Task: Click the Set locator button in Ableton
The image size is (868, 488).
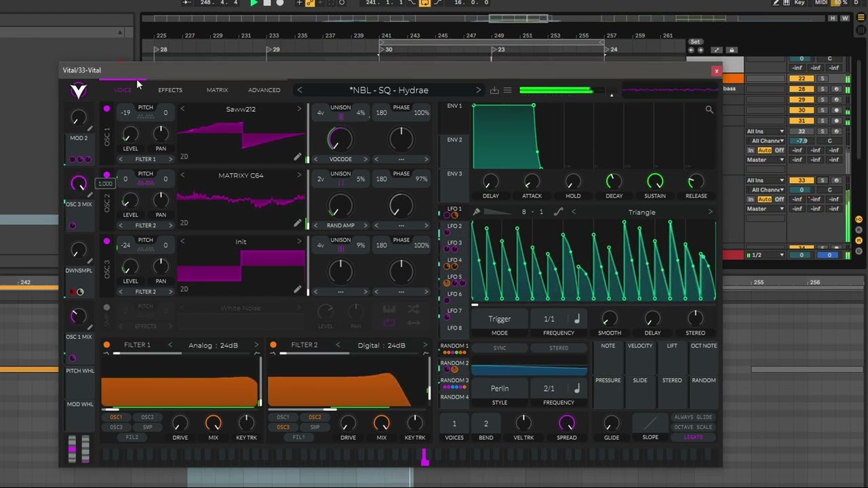Action: (695, 42)
